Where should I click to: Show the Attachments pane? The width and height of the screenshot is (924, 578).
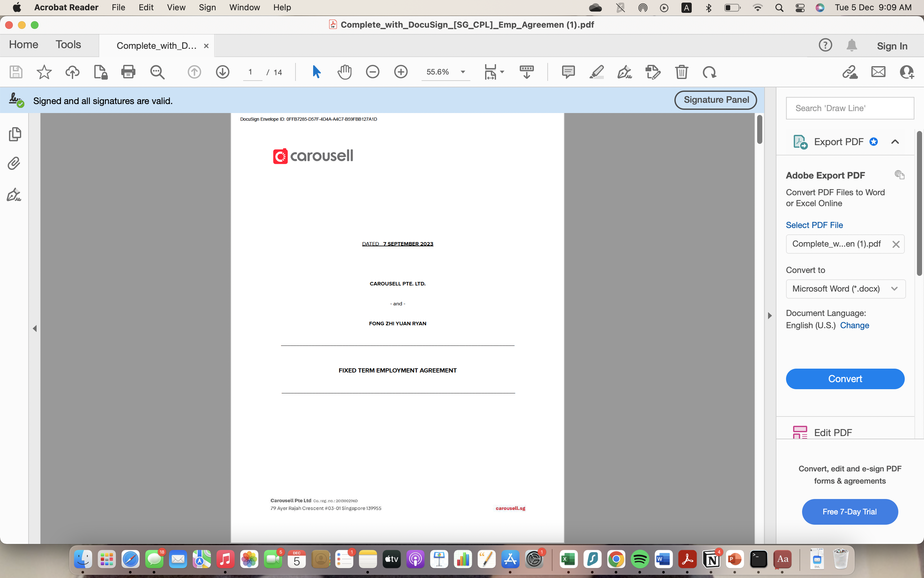coord(14,164)
